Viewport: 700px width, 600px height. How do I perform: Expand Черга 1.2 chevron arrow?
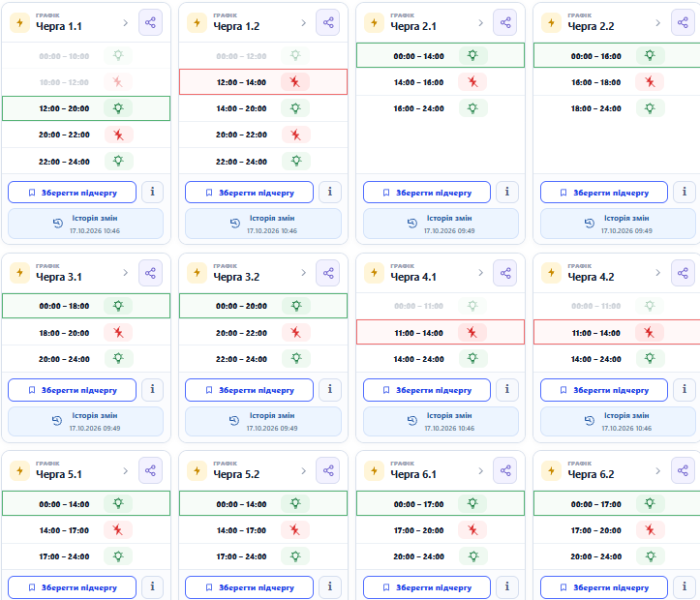(x=304, y=23)
